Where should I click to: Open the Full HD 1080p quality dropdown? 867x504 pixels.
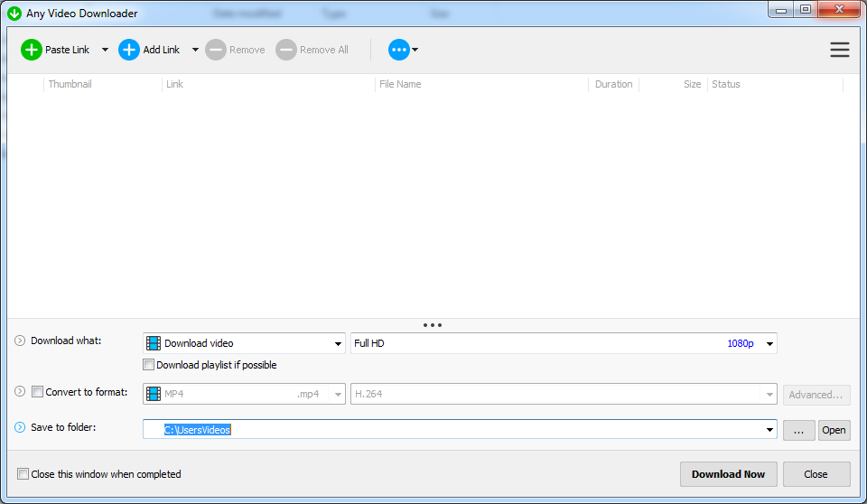click(564, 343)
